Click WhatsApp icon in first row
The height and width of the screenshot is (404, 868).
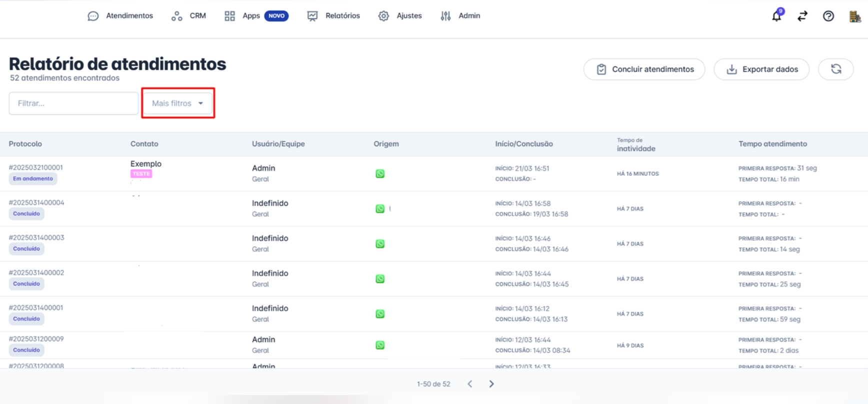pyautogui.click(x=380, y=174)
